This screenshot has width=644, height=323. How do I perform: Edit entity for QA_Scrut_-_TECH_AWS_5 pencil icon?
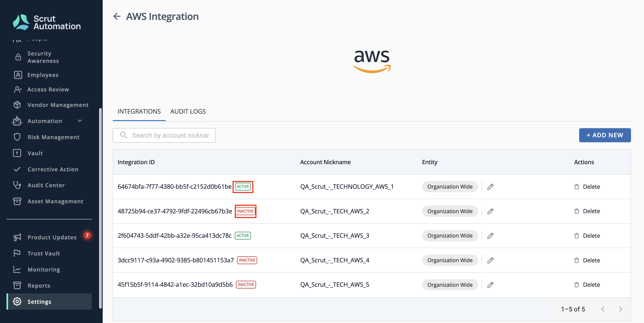click(x=490, y=285)
